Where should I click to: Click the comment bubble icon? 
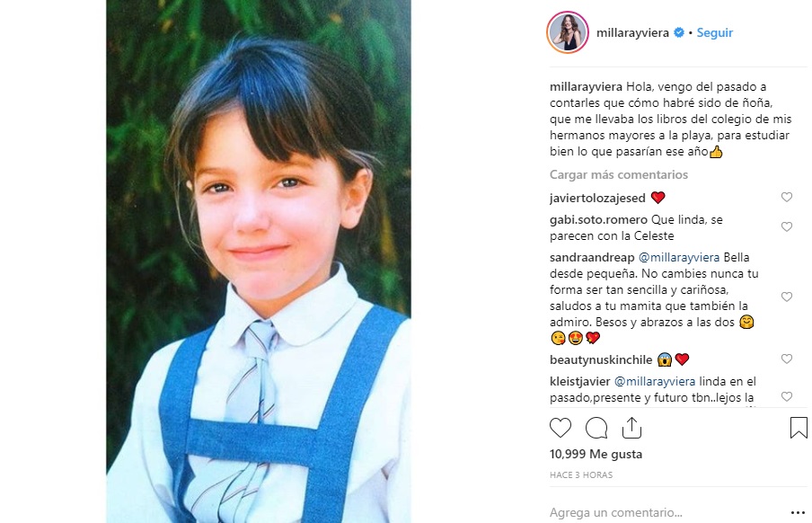click(x=596, y=428)
